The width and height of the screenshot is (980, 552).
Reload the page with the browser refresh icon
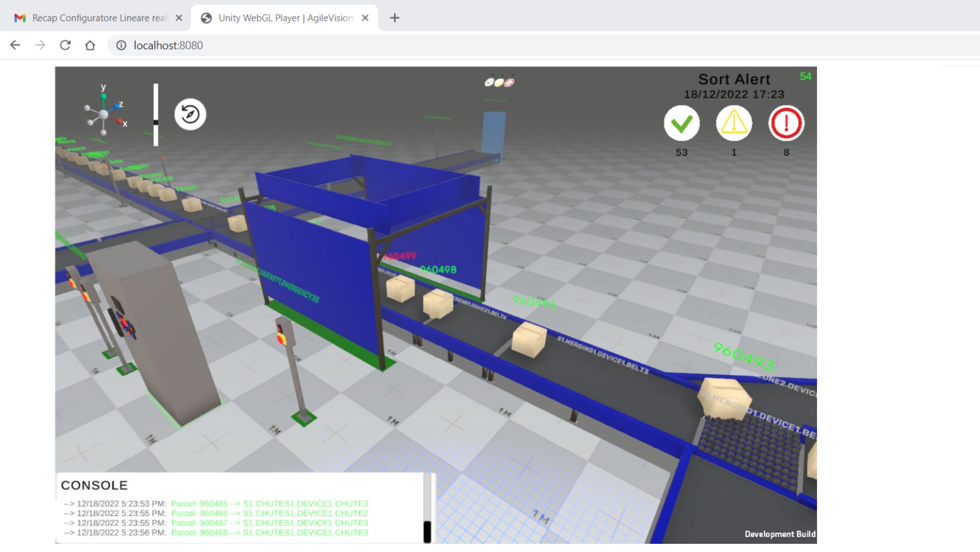[65, 45]
